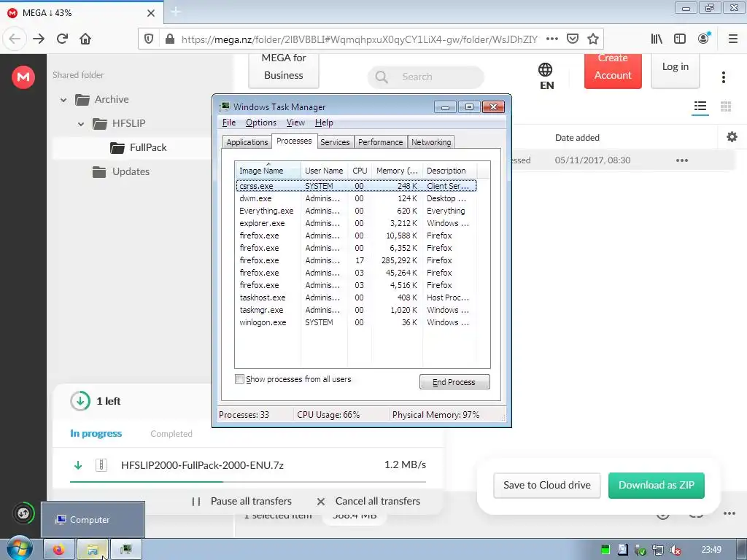The width and height of the screenshot is (747, 560).
Task: Open Task Manager Help menu
Action: pyautogui.click(x=324, y=122)
